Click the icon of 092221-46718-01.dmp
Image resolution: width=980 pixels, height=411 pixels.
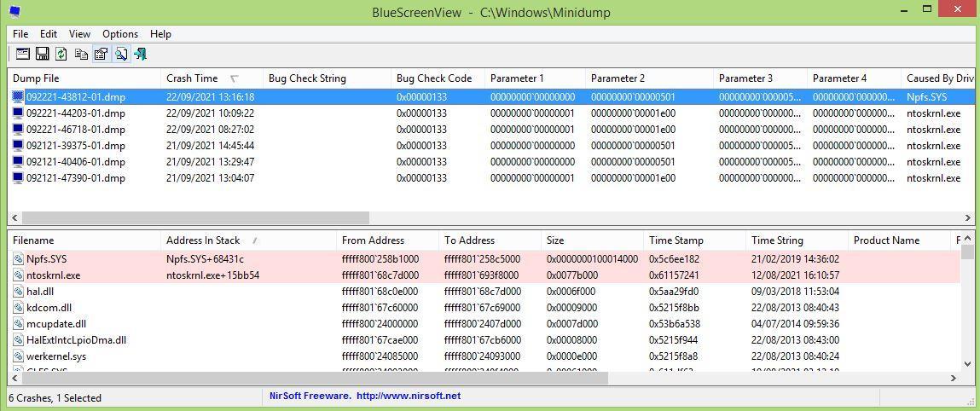coord(18,130)
